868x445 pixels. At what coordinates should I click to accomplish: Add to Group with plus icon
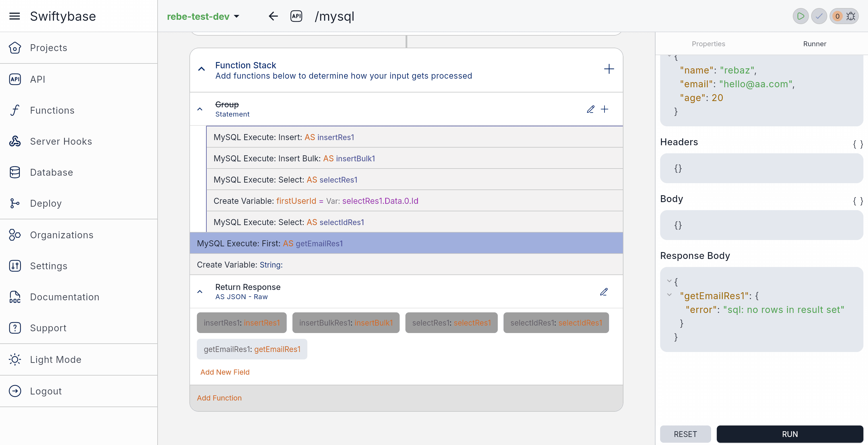coord(604,109)
